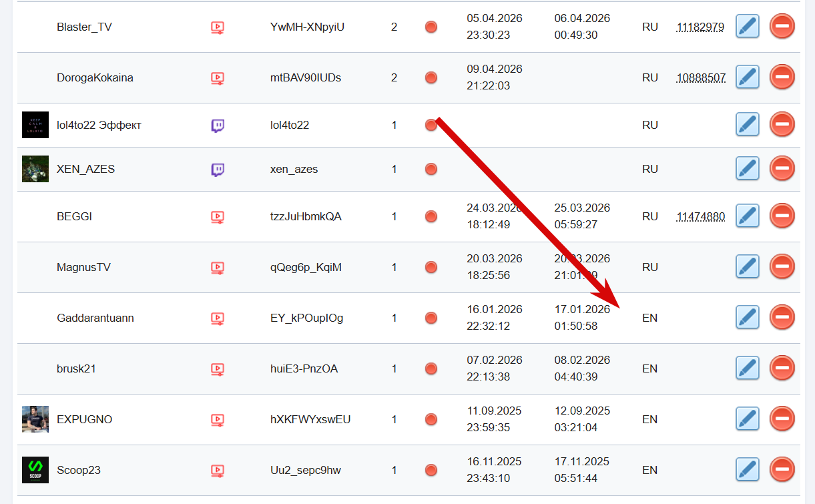815x504 pixels.
Task: Open the XEN_AZES avatar thumbnail
Action: click(35, 169)
